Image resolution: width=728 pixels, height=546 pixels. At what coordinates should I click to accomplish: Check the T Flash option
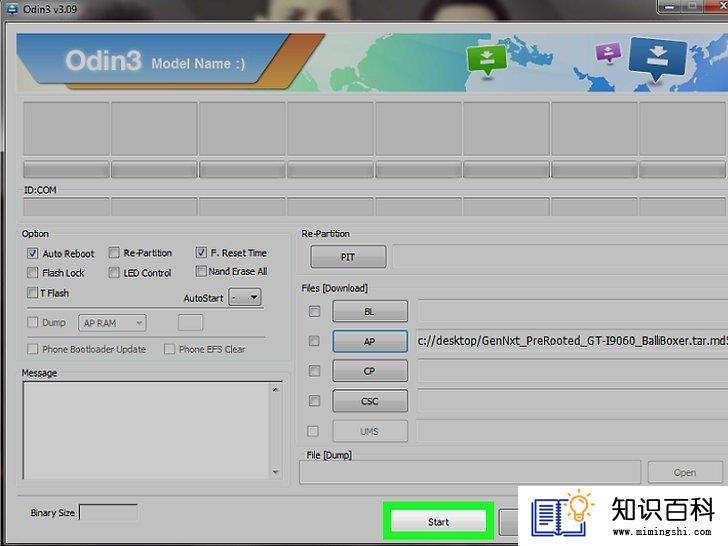(x=32, y=292)
